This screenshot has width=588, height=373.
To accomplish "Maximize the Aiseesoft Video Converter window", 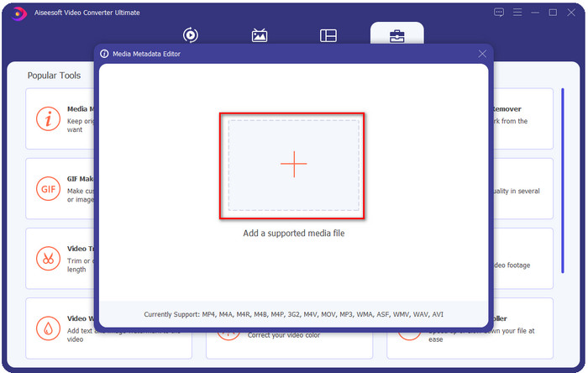I will click(554, 13).
